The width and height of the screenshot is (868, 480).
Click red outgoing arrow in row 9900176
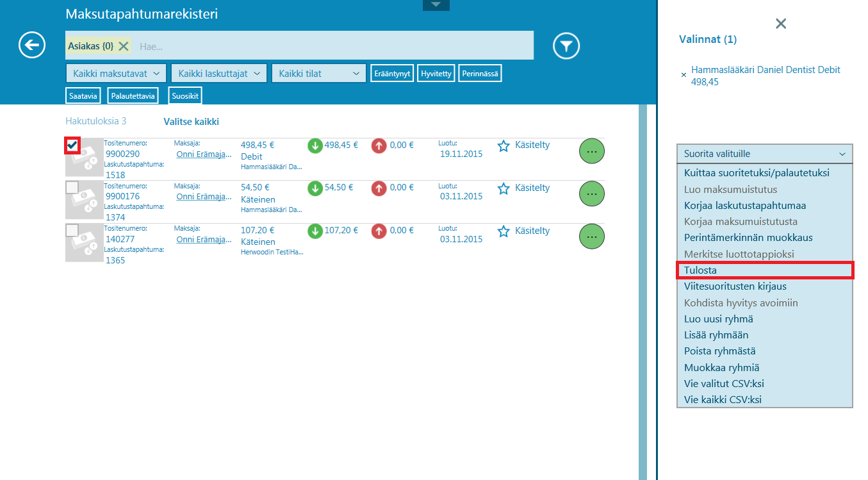(379, 188)
